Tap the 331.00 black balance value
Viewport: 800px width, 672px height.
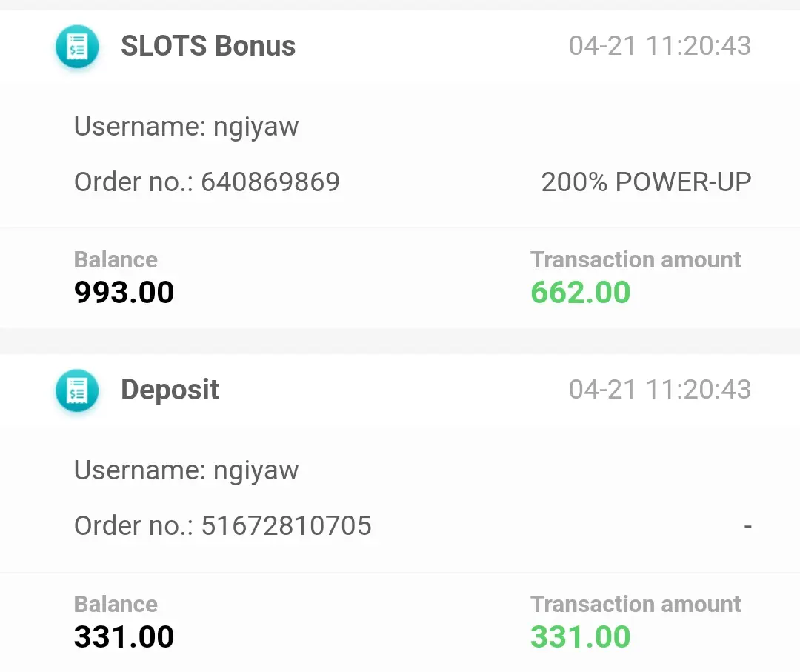pos(124,636)
